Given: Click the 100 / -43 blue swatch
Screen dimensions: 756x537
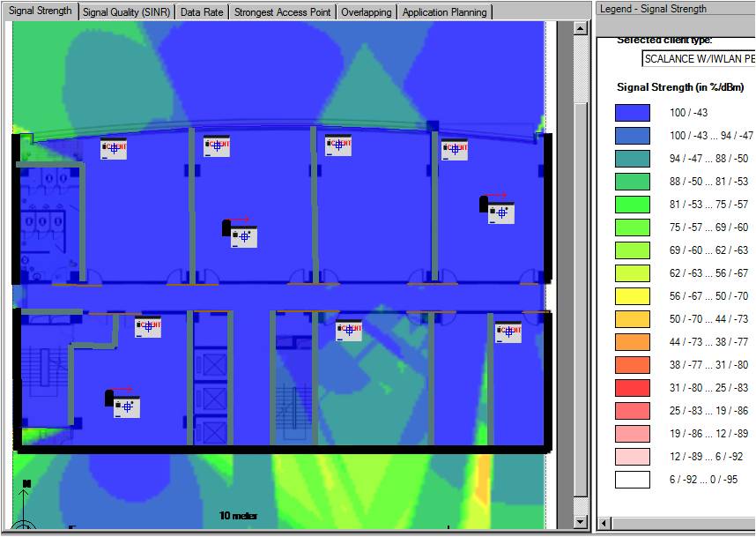Looking at the screenshot, I should pos(633,112).
